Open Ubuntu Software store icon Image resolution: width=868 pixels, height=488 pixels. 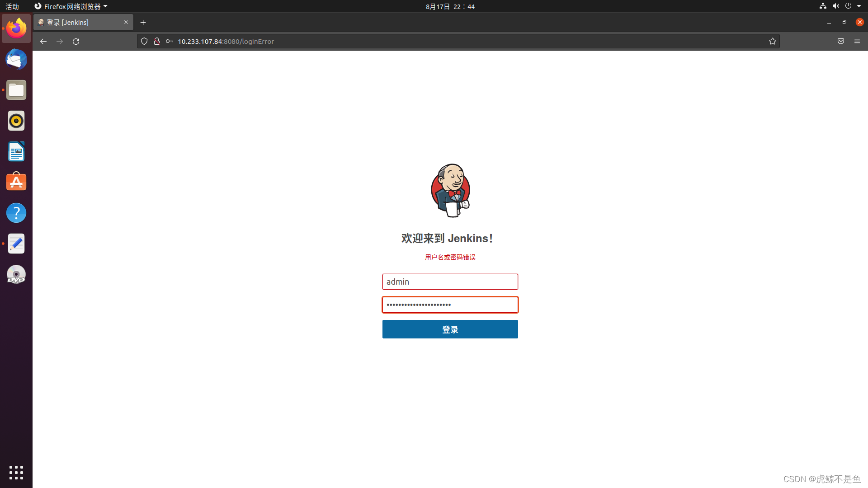coord(16,182)
